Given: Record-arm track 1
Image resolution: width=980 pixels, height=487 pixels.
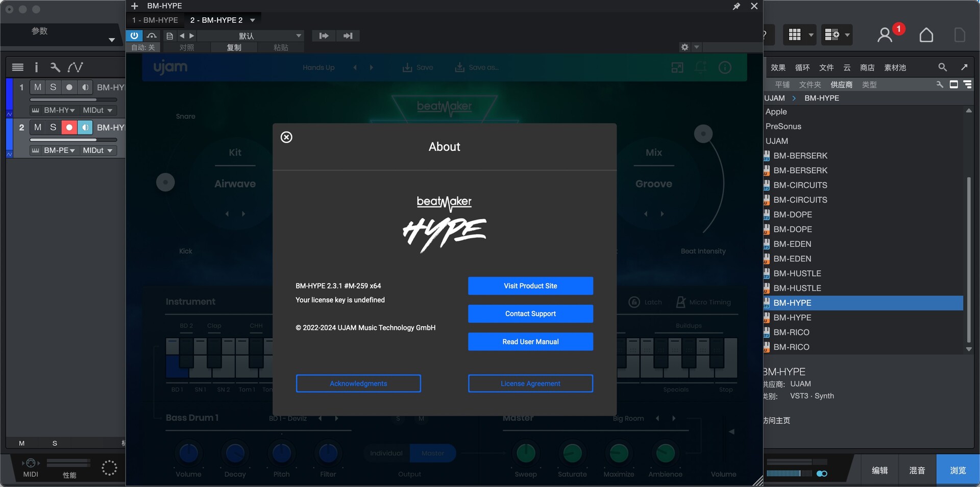Looking at the screenshot, I should coord(69,87).
